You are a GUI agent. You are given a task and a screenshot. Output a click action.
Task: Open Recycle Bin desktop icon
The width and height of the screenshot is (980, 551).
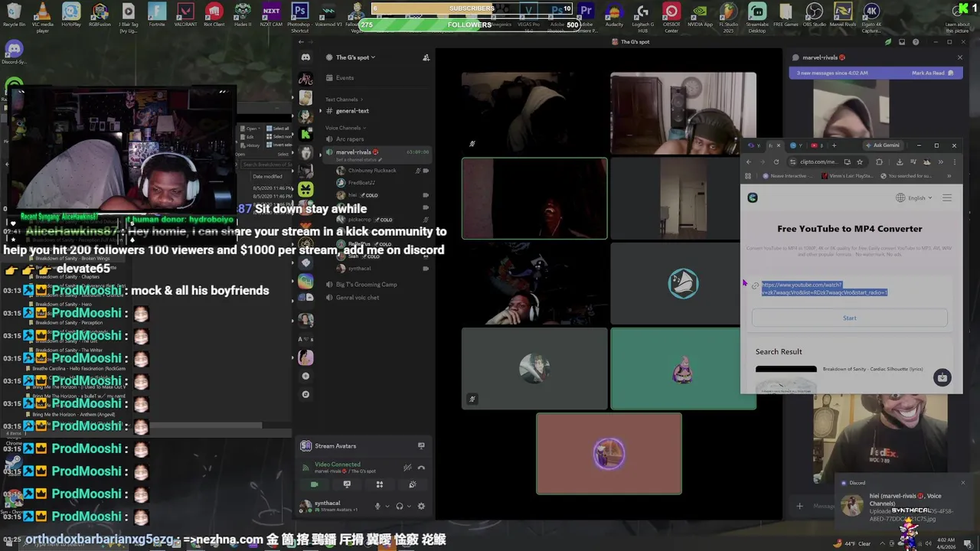(x=14, y=15)
